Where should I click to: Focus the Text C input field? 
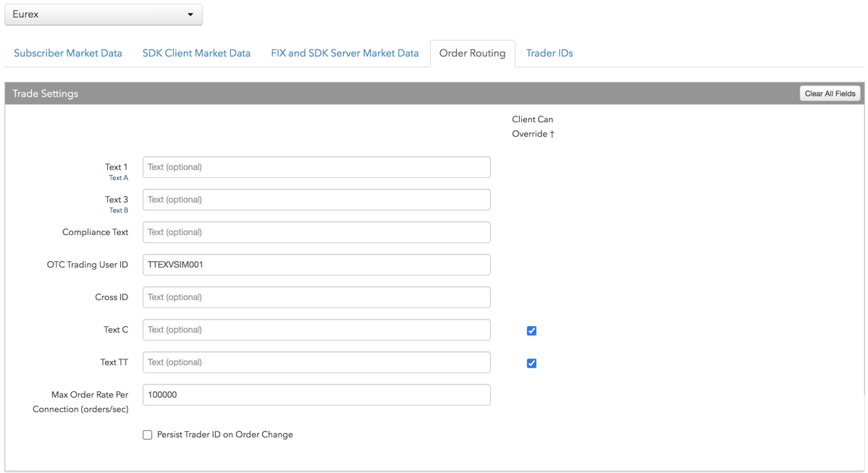(316, 330)
